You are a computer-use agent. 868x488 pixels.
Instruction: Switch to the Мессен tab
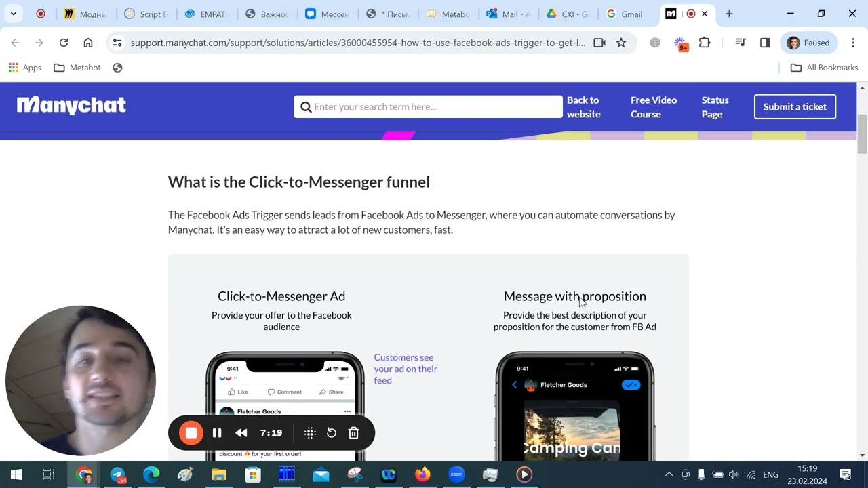pyautogui.click(x=328, y=14)
